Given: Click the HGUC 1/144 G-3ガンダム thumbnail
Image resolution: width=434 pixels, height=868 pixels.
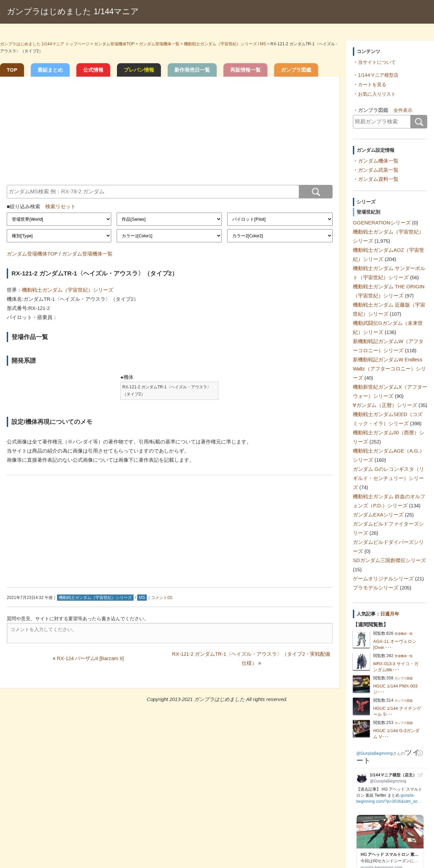Looking at the screenshot, I should point(361,729).
